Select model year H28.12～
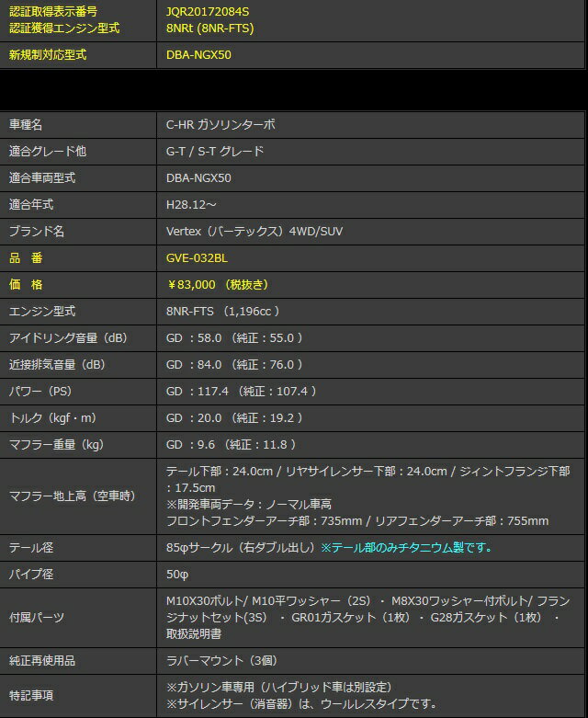The width and height of the screenshot is (588, 718). pos(191,204)
